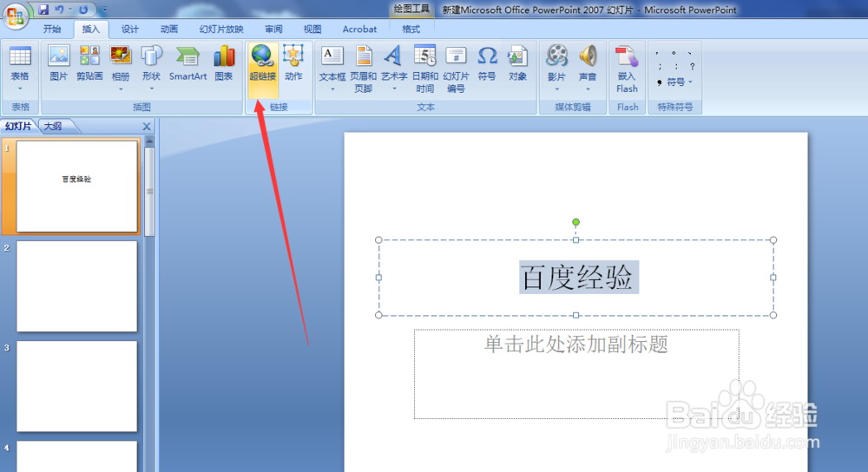Open the 视图 (View) ribbon tab
This screenshot has height=472, width=868.
[x=312, y=29]
